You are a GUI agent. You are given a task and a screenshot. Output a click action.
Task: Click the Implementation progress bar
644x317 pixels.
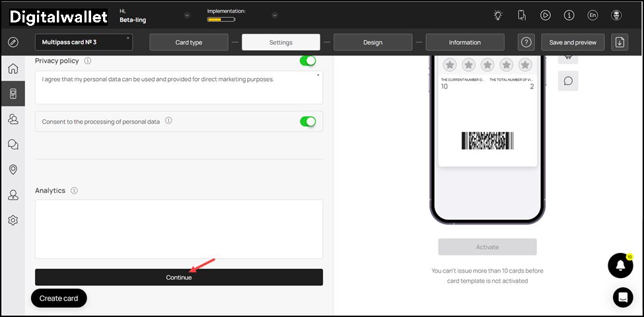pos(221,19)
